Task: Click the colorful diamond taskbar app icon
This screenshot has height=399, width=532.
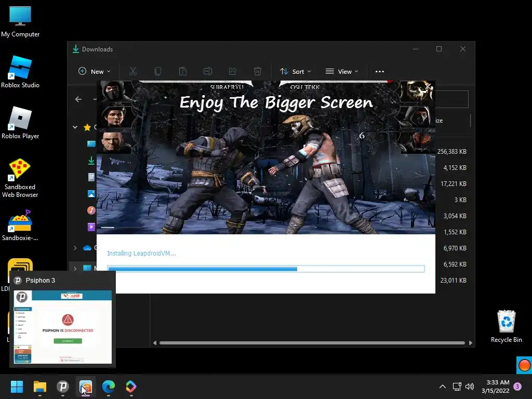Action: click(131, 387)
